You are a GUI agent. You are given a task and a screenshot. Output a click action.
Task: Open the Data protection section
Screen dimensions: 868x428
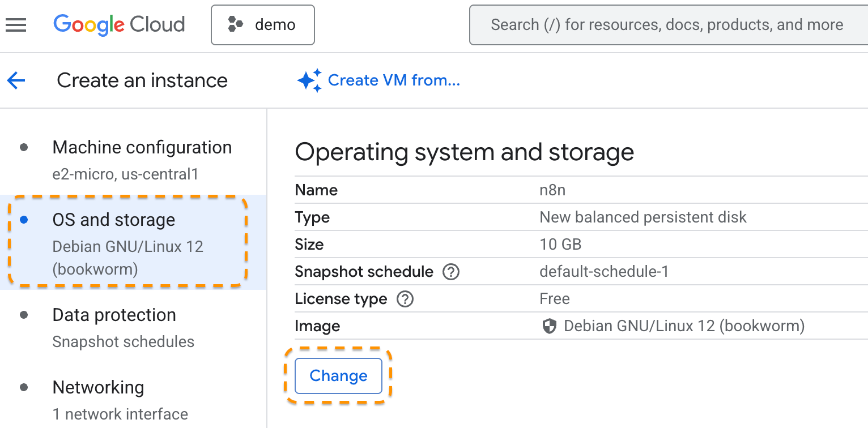tap(114, 315)
